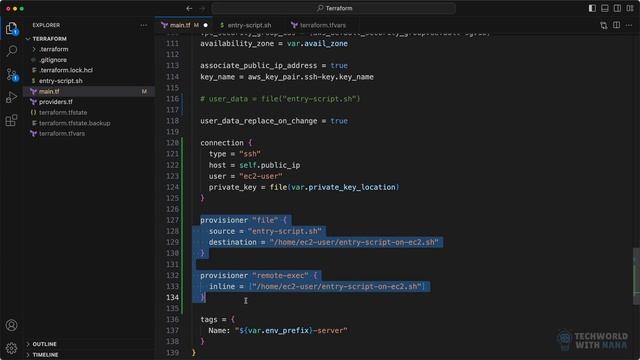
Task: Open the Customize Layout icon
Action: coord(630,8)
